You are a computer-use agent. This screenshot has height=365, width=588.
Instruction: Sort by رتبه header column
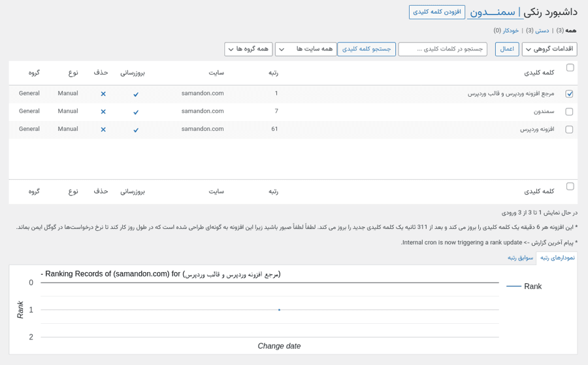[273, 73]
